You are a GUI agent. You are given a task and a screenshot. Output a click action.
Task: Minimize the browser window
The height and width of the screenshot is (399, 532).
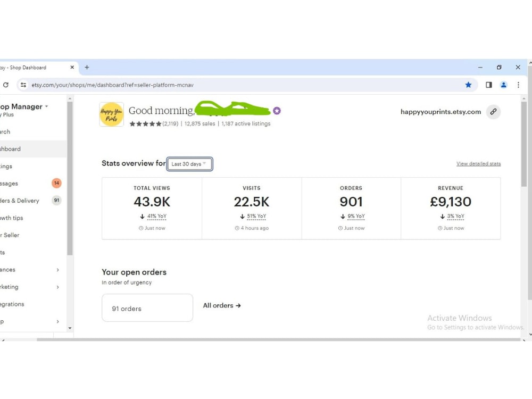point(480,67)
